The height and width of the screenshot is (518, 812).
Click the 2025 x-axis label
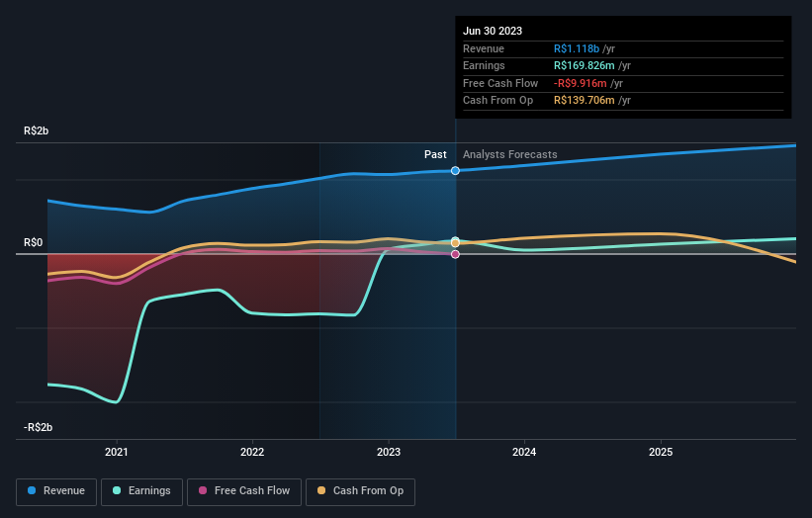pyautogui.click(x=661, y=453)
